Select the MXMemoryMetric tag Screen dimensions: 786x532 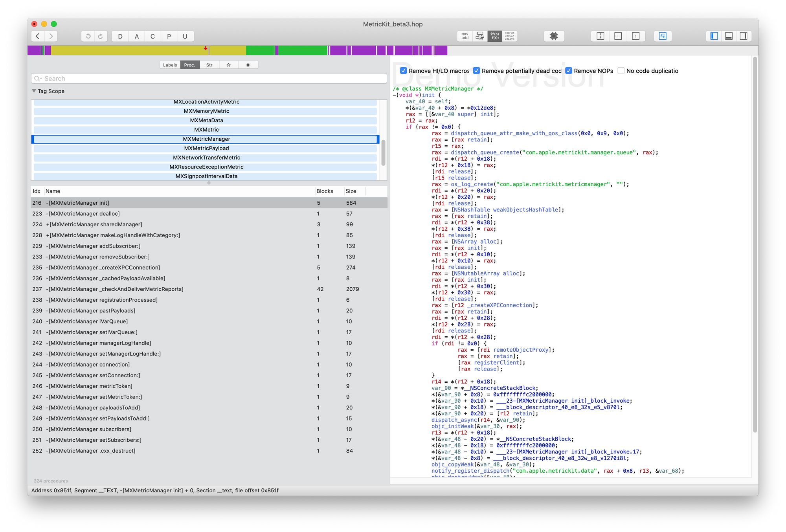click(206, 111)
